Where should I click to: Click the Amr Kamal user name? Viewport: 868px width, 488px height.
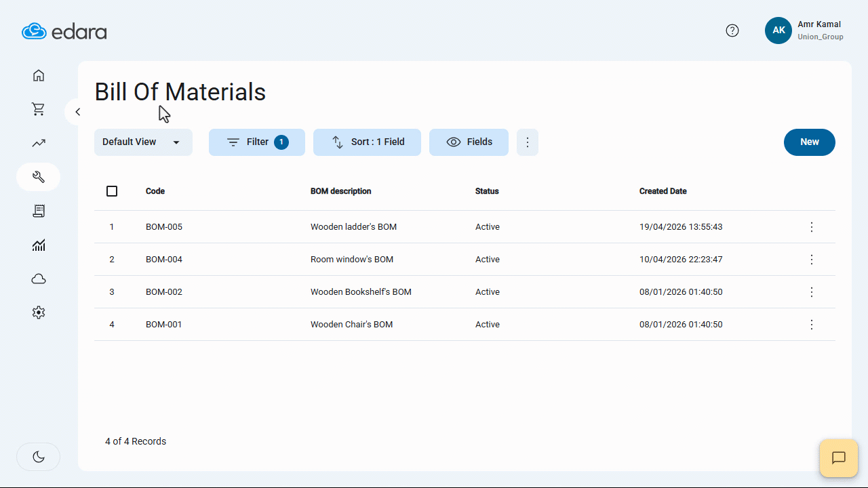coord(819,24)
